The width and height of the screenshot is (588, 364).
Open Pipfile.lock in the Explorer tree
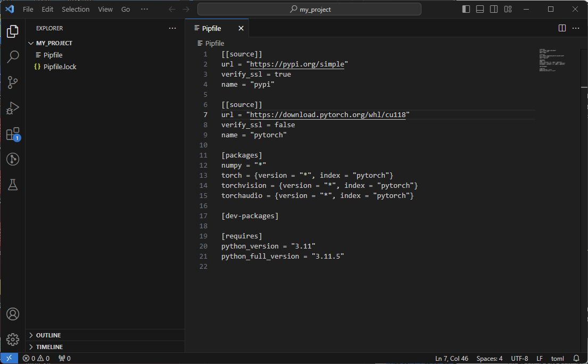(105, 67)
